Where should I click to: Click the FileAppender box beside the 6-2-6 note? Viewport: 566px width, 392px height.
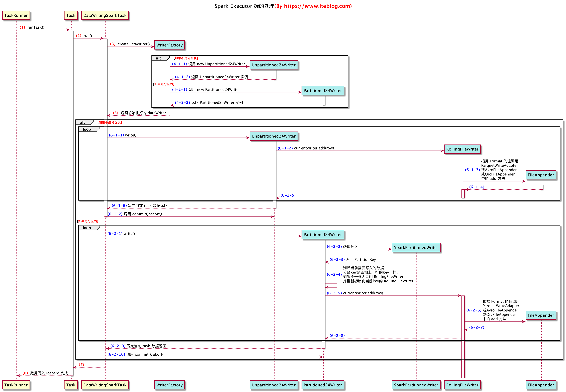tap(541, 315)
